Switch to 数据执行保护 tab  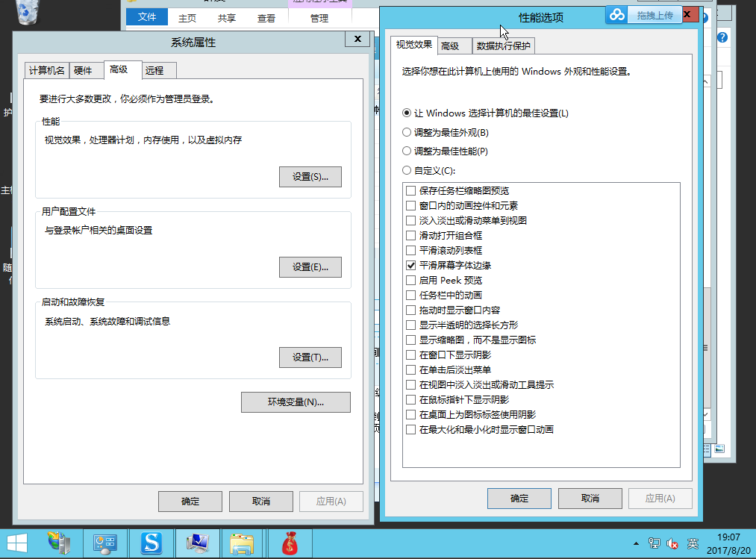coord(503,46)
